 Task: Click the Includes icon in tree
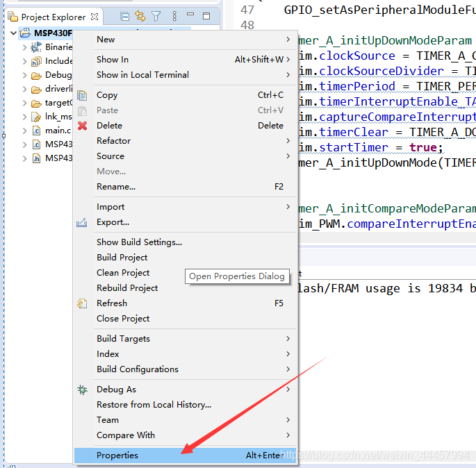[x=36, y=62]
